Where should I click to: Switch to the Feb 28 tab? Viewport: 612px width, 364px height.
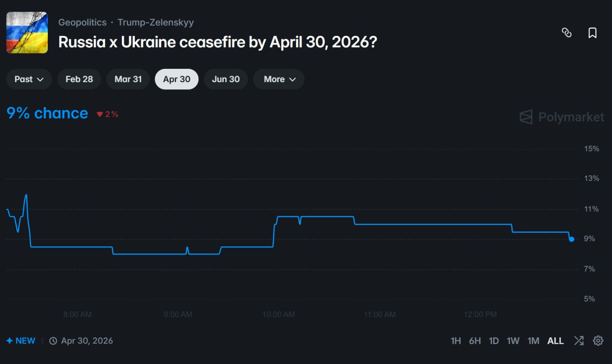(x=79, y=79)
